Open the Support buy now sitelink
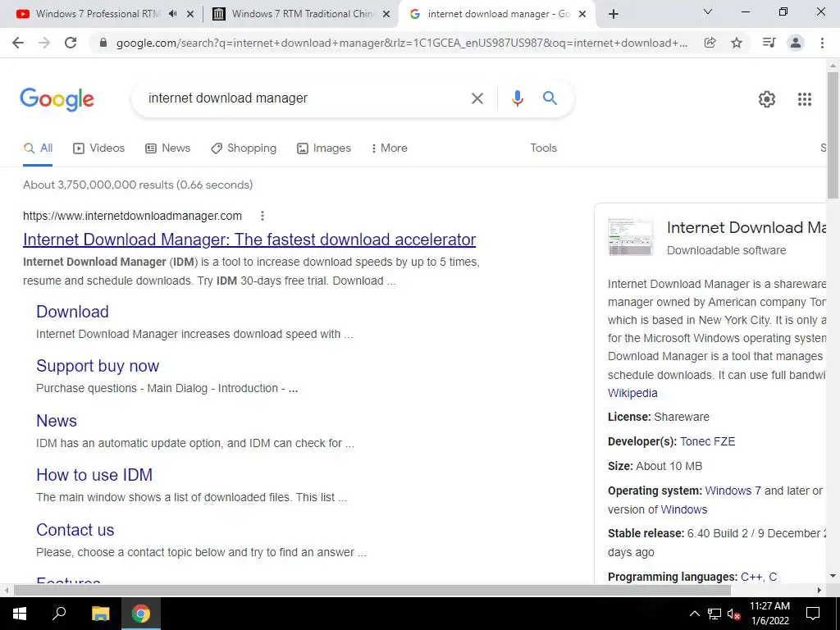The width and height of the screenshot is (840, 630). click(x=98, y=366)
